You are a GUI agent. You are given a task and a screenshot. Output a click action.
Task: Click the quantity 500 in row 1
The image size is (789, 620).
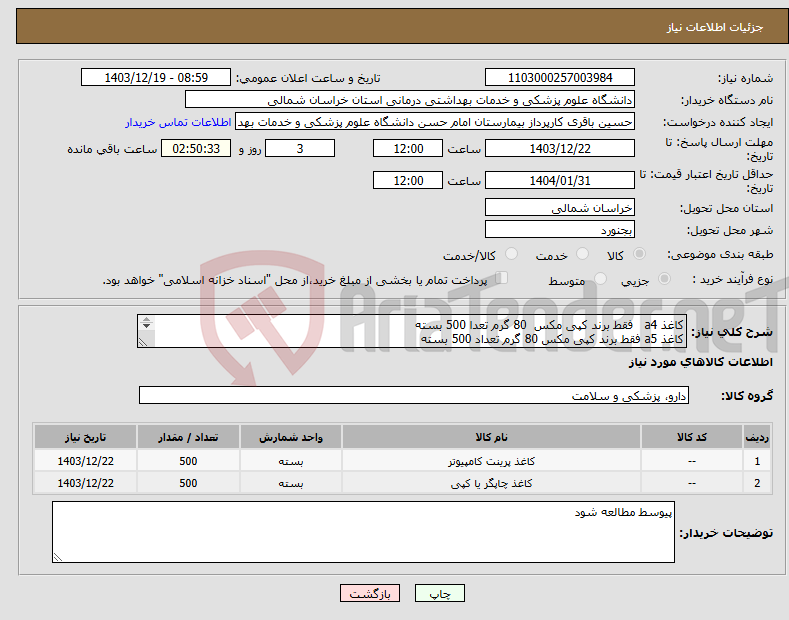[188, 461]
